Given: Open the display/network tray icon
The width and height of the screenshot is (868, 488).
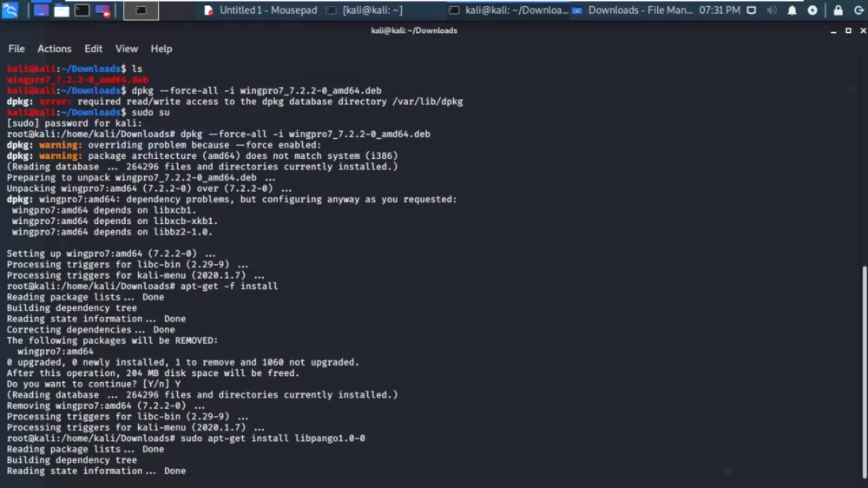Looking at the screenshot, I should 751,10.
